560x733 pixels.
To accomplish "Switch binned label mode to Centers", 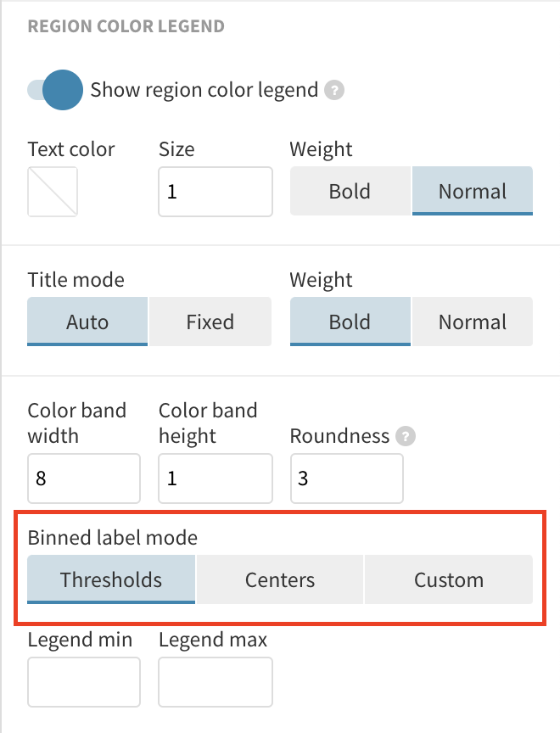I will 279,579.
